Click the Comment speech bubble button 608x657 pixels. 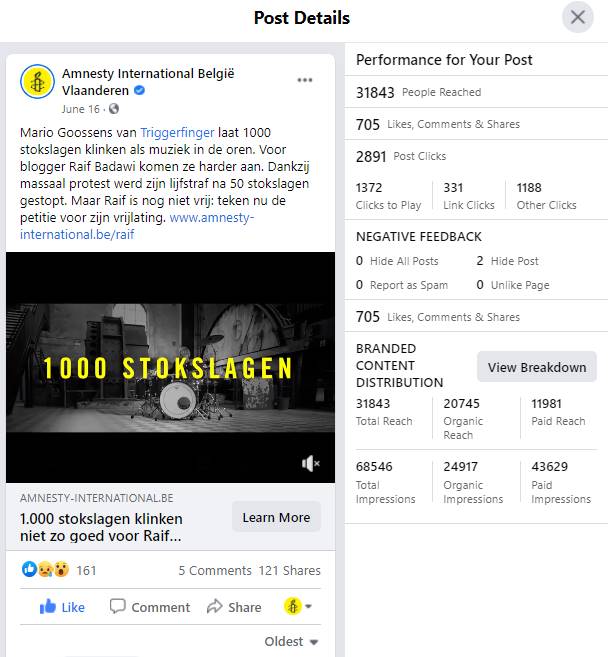click(x=149, y=606)
